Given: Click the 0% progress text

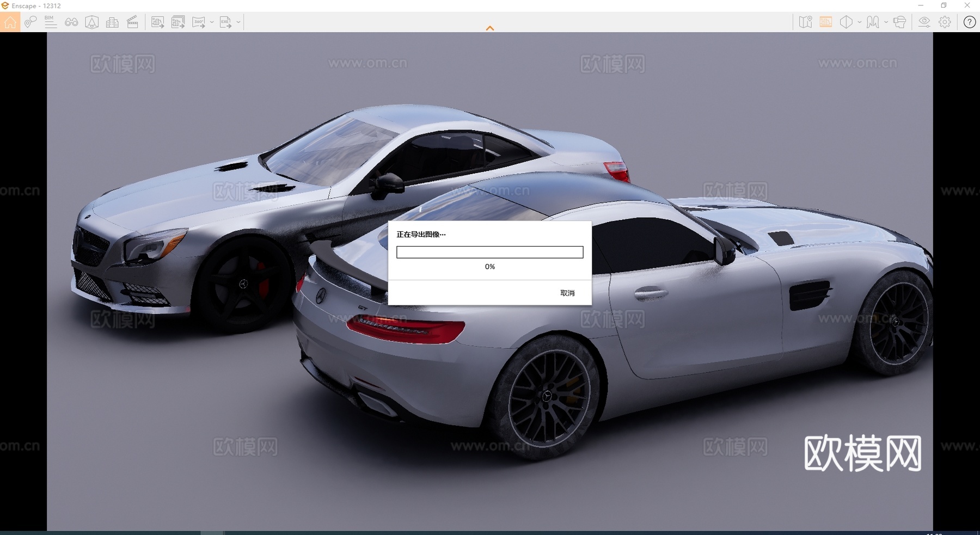Looking at the screenshot, I should 490,267.
